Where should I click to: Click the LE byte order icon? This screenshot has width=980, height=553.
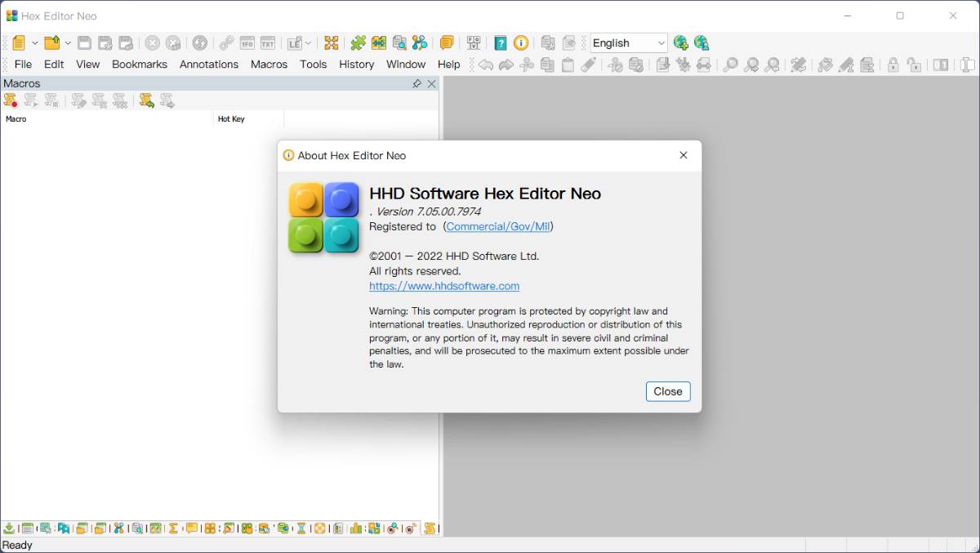coord(294,43)
